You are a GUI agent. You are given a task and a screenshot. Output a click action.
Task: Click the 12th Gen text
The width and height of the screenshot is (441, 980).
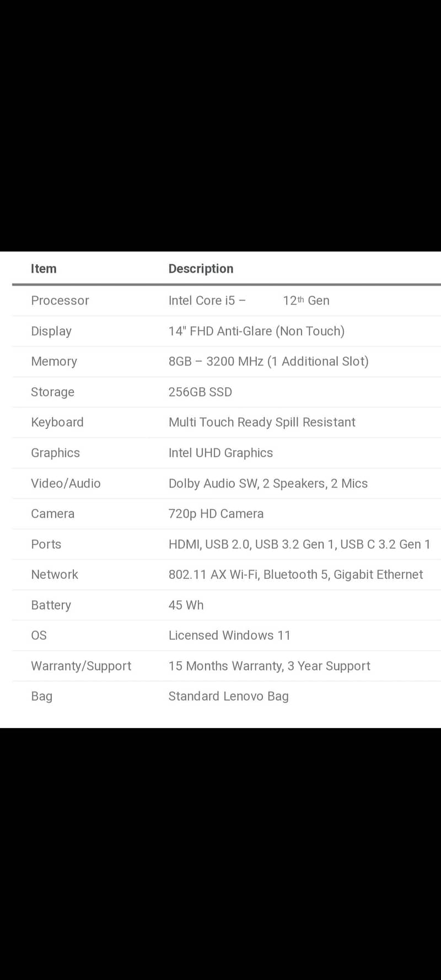[x=306, y=301]
